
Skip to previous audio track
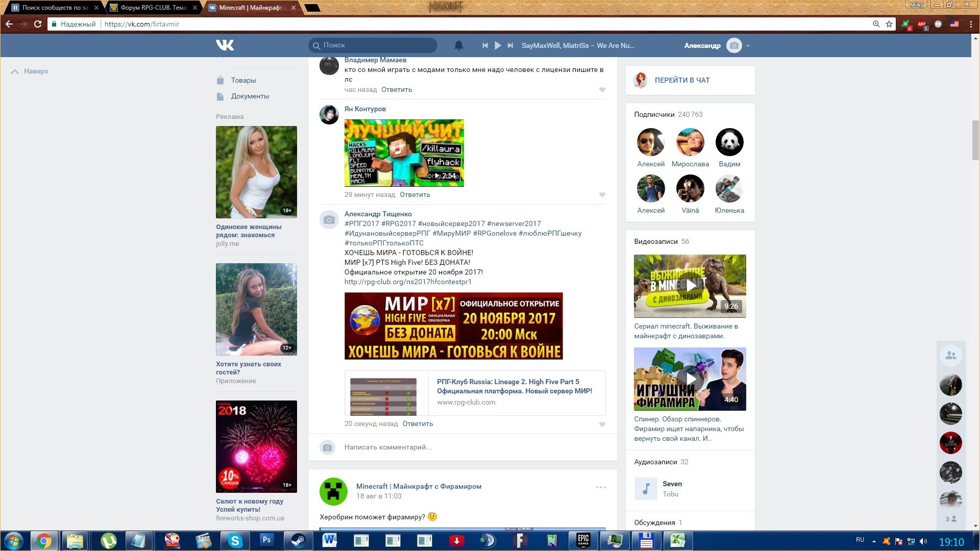[x=485, y=45]
